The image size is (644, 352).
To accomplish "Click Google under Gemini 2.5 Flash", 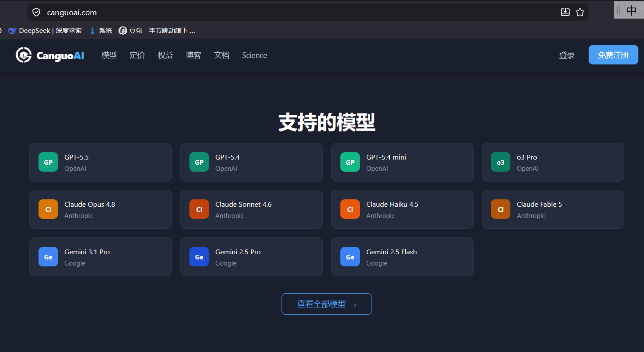I will (x=377, y=263).
